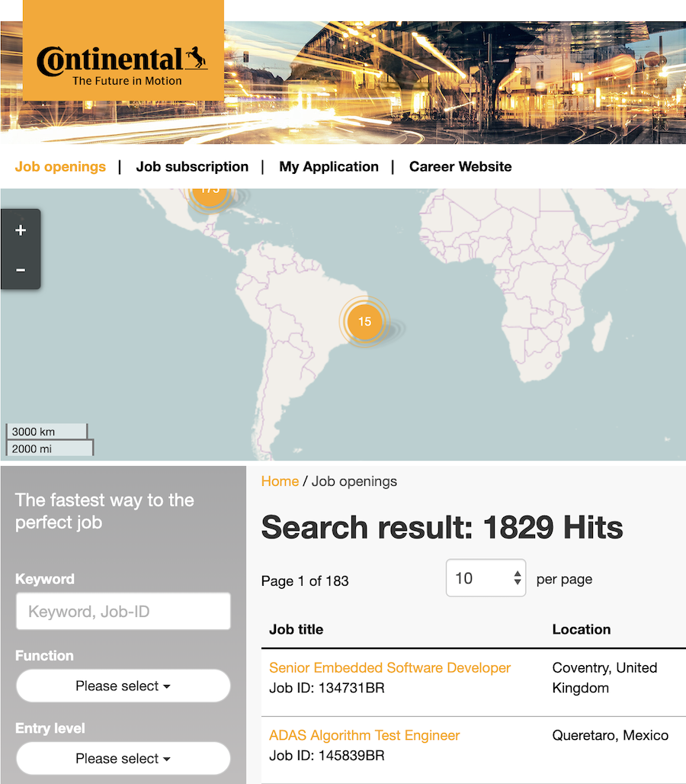Expand the Entry level dropdown
This screenshot has height=784, width=686.
tap(123, 758)
